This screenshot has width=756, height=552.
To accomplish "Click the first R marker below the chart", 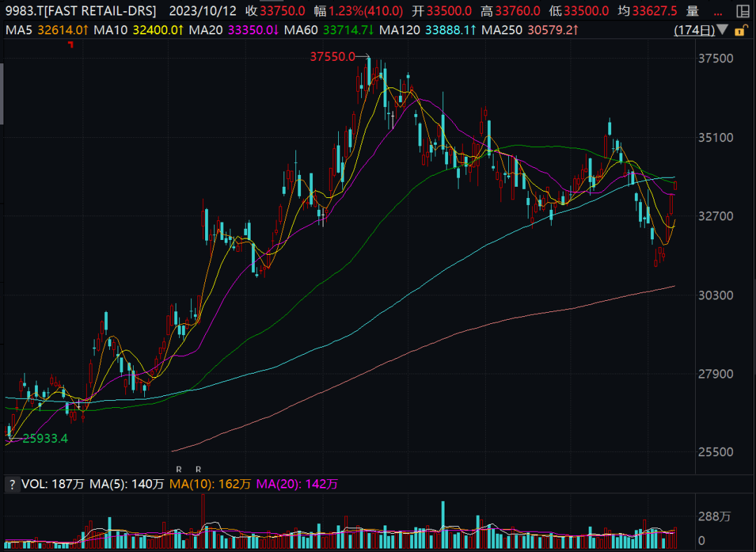I will coord(178,469).
